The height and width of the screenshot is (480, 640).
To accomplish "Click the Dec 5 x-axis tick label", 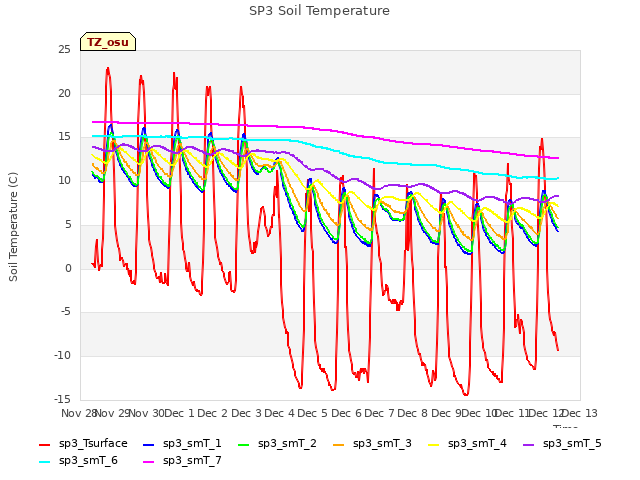I will [313, 413].
